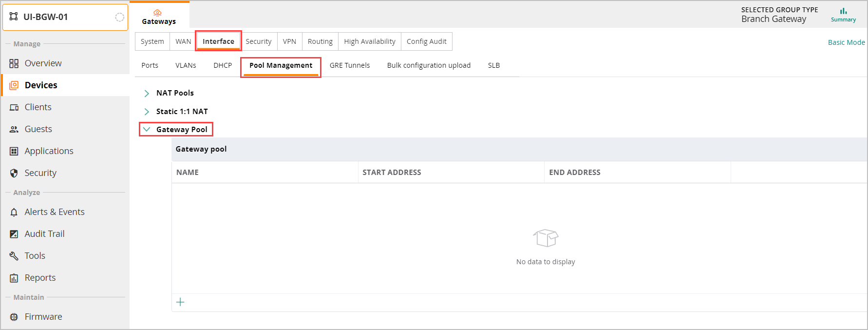Click the UI-BGW-01 group name
Viewport: 868px width, 330px height.
click(46, 17)
